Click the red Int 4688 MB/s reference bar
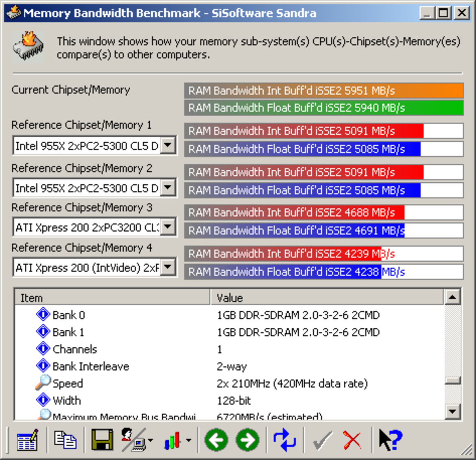Viewport: 476px width, 460px height. [x=323, y=212]
